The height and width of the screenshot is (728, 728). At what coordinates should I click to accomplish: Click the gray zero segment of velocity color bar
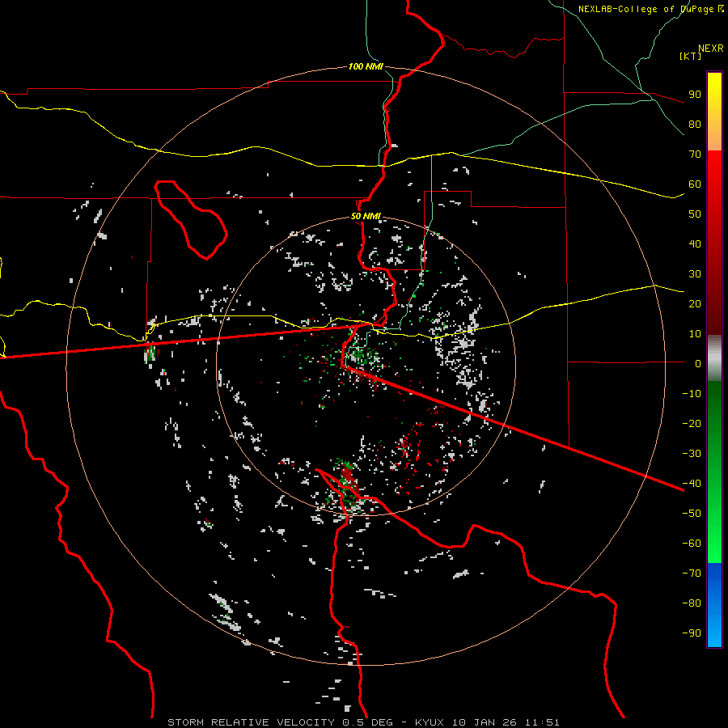714,358
